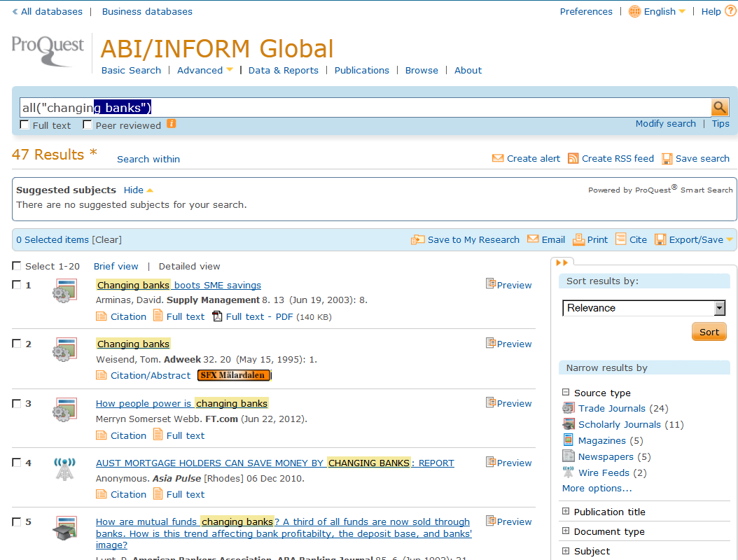
Task: Click the Create RSS feed icon
Action: [573, 158]
